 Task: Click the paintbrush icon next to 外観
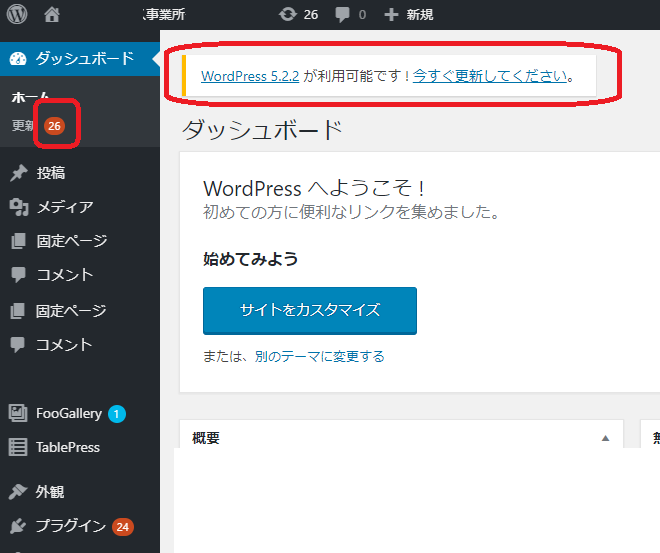(x=18, y=491)
